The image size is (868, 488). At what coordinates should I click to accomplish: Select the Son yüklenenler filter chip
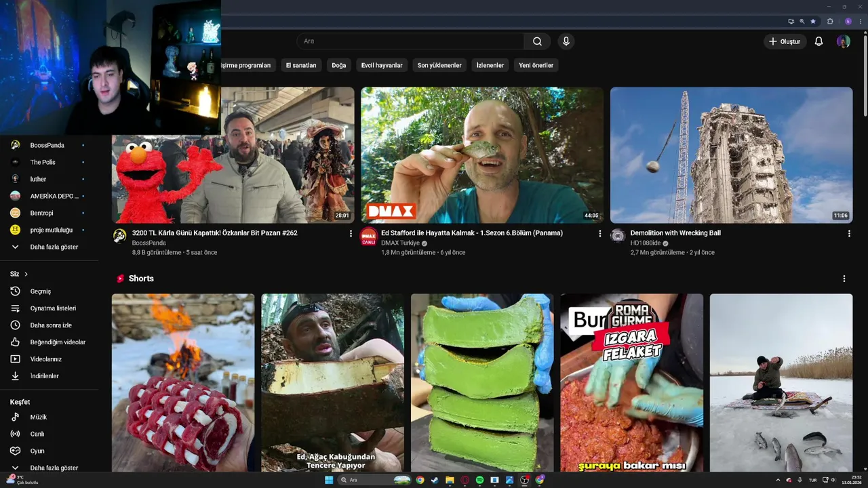click(439, 65)
